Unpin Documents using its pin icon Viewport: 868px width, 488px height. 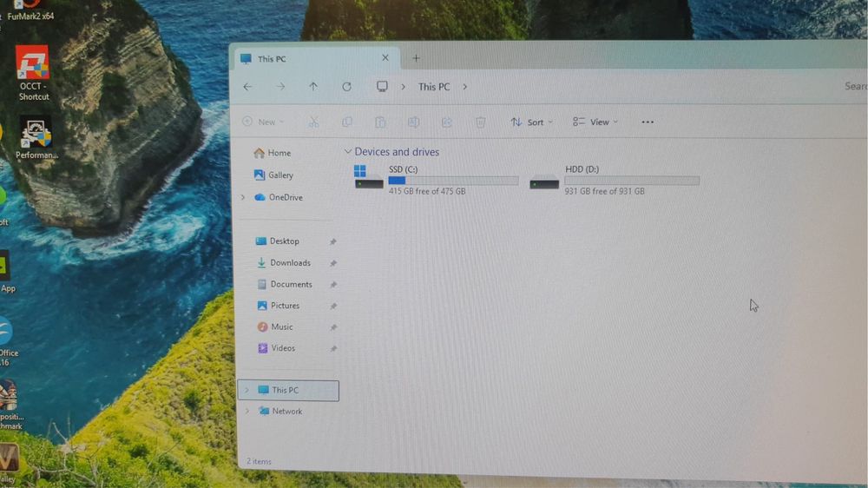pyautogui.click(x=333, y=285)
